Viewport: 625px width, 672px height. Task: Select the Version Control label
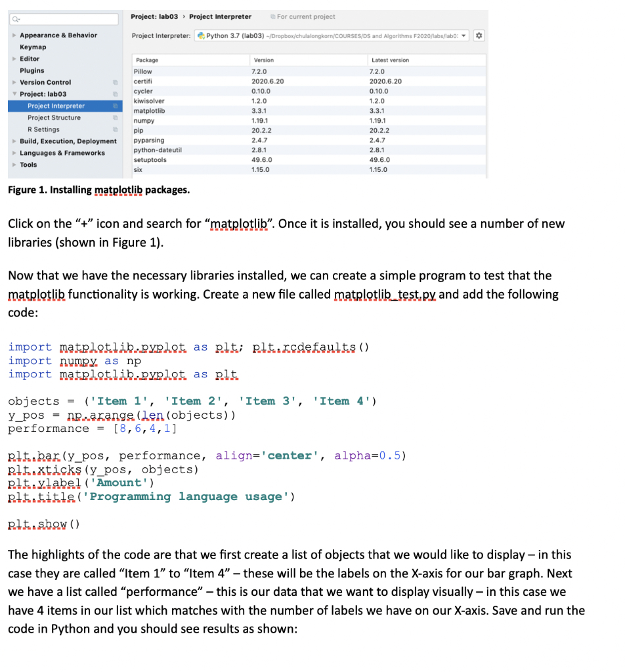[45, 82]
